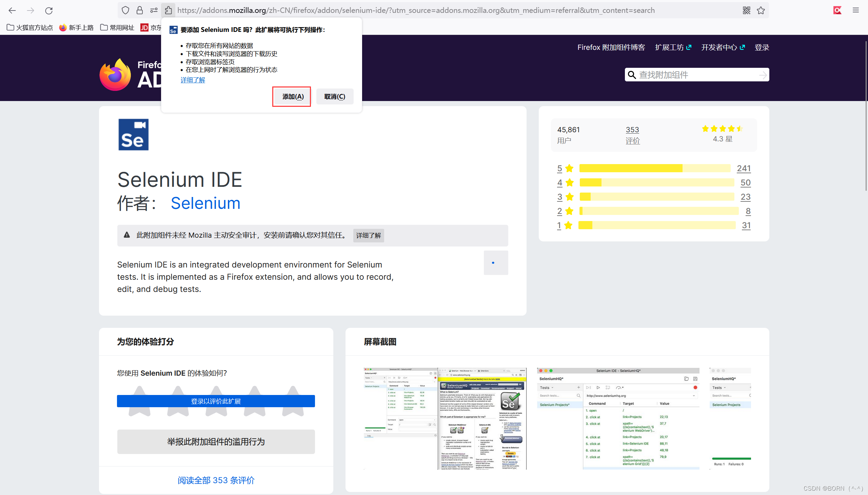Viewport: 868px width, 495px height.
Task: Click the QR code icon in address bar
Action: coord(746,11)
